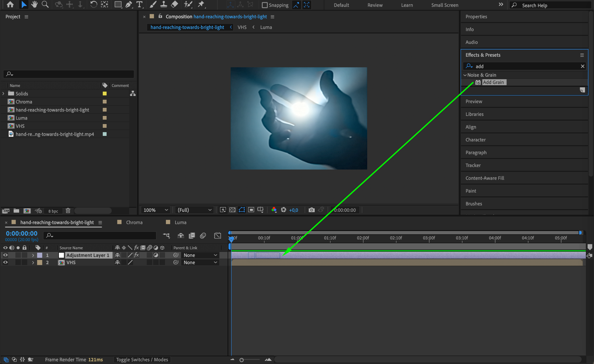Screen dimensions: 594x364
Task: Expand the Solids folder
Action: click(x=3, y=93)
